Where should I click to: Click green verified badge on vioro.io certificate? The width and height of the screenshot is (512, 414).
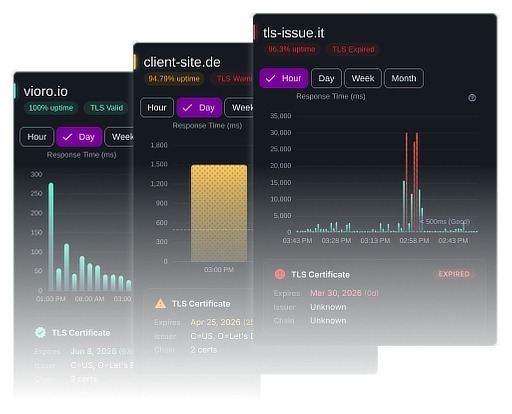pos(40,332)
